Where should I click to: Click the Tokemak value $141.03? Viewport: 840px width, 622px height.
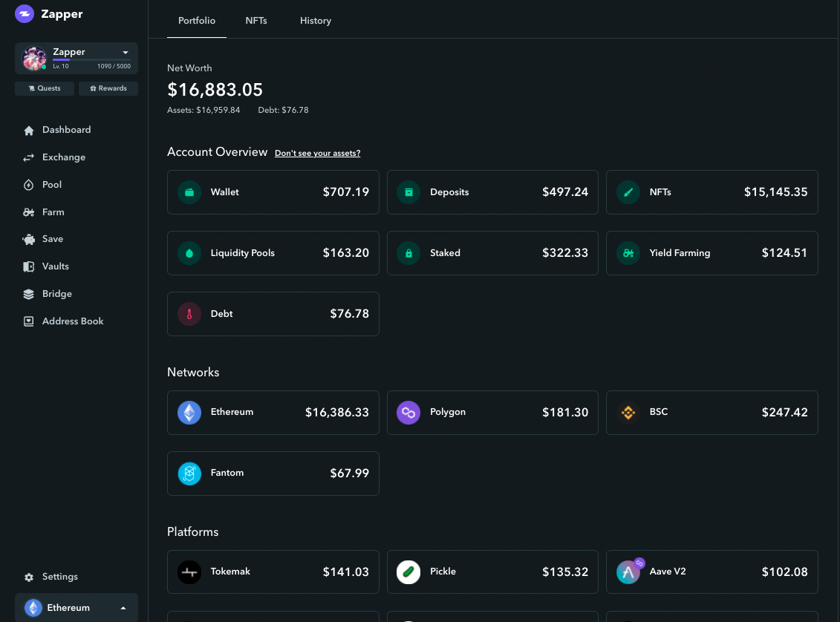coord(345,572)
